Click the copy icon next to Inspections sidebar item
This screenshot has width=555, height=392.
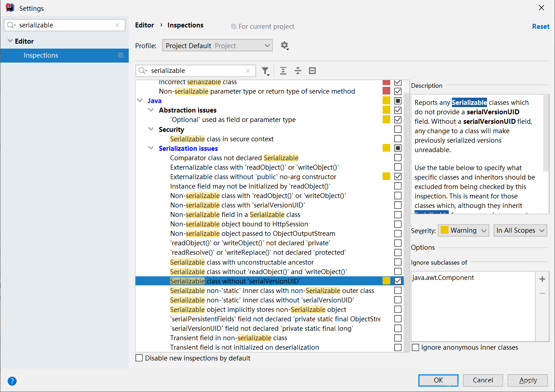click(x=121, y=55)
